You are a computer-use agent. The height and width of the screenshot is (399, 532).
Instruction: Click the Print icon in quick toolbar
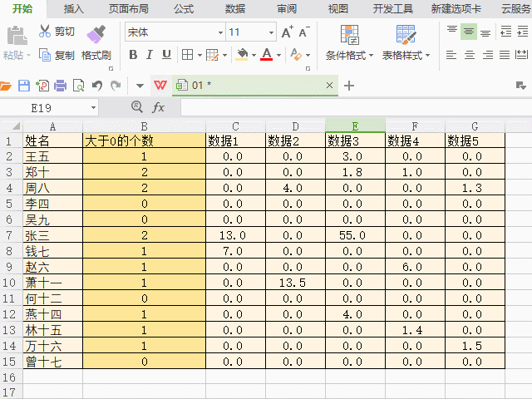click(x=60, y=86)
